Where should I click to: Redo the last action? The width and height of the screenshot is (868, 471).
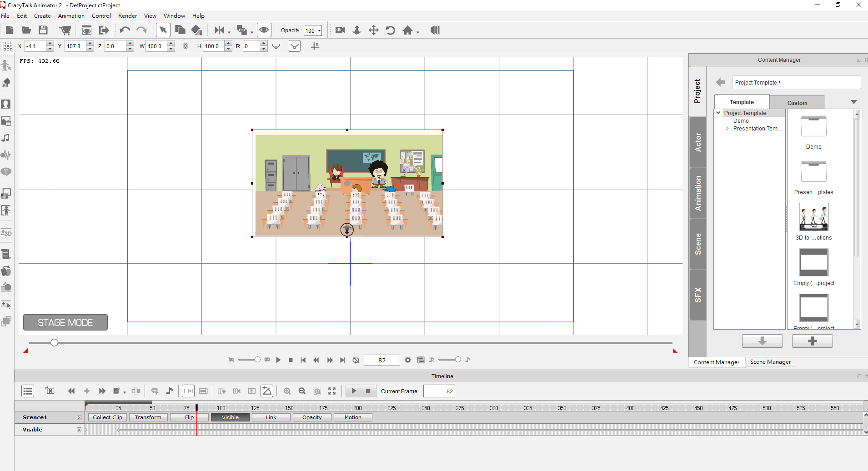(141, 30)
